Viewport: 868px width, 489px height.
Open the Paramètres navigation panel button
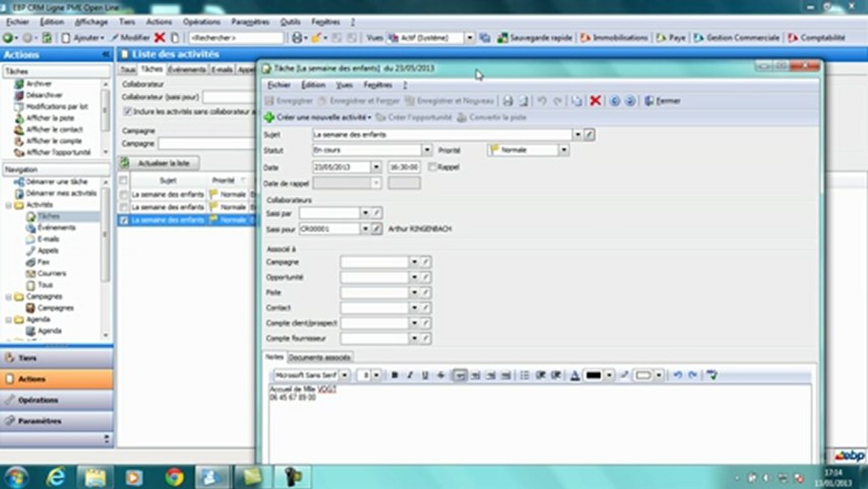pyautogui.click(x=56, y=421)
